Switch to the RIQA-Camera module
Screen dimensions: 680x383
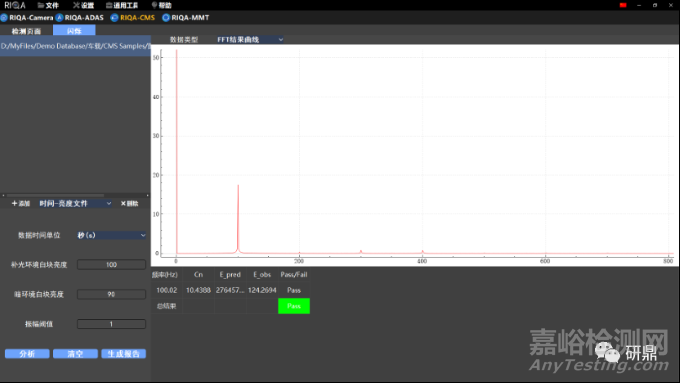(x=26, y=18)
